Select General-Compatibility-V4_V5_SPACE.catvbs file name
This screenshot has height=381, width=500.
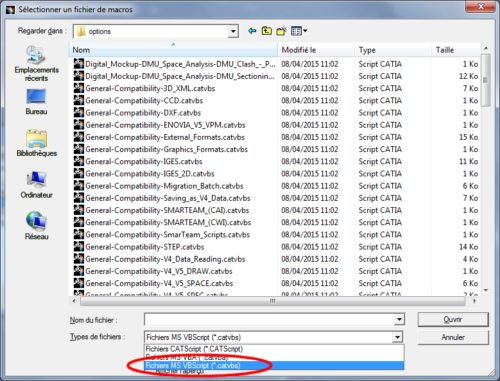159,283
